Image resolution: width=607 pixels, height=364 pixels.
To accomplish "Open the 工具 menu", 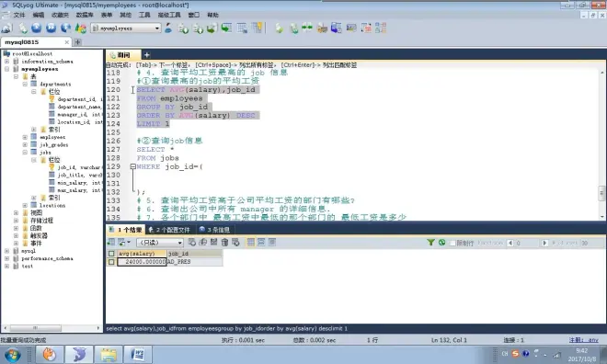I will tap(144, 15).
